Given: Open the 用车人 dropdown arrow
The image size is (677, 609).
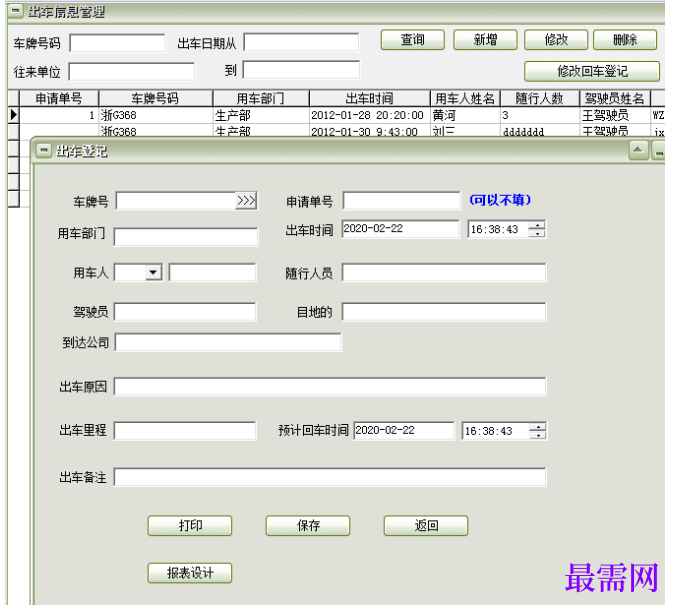Looking at the screenshot, I should pyautogui.click(x=153, y=272).
